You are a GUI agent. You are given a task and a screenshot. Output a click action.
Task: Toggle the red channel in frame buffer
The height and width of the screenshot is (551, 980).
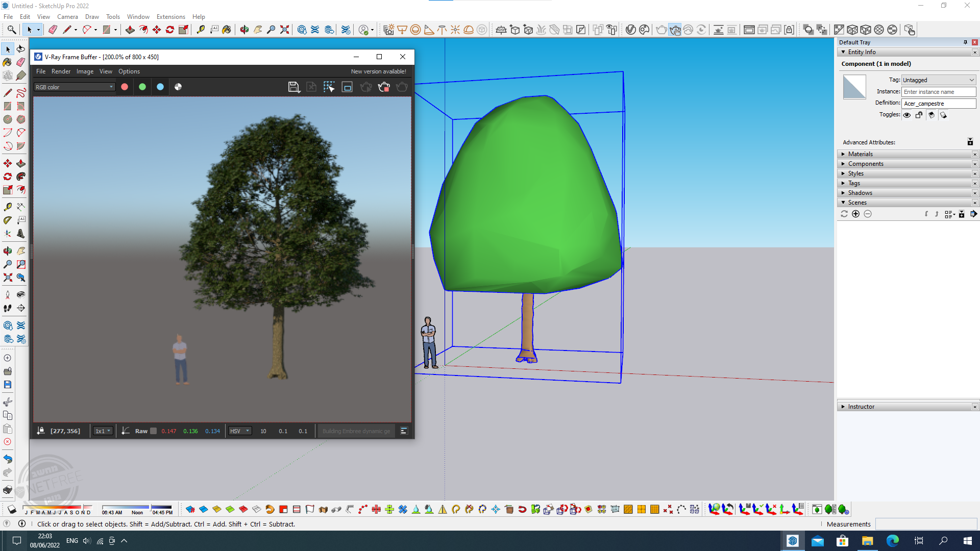coord(125,87)
